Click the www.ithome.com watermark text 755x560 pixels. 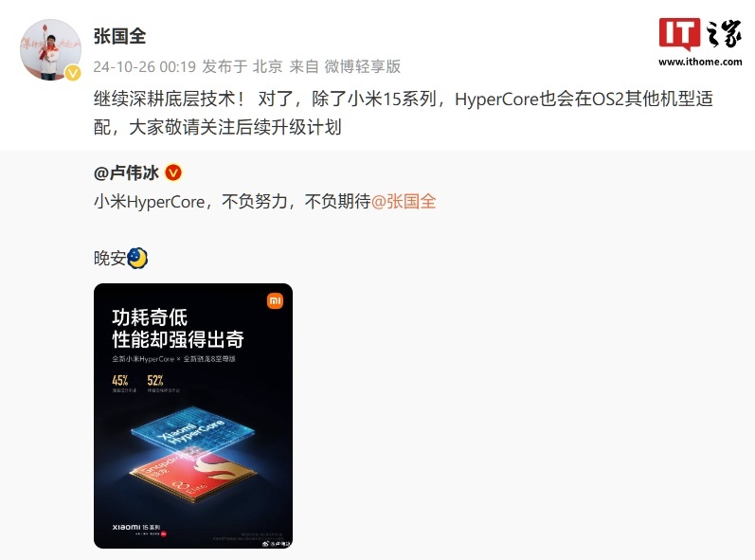coord(700,62)
